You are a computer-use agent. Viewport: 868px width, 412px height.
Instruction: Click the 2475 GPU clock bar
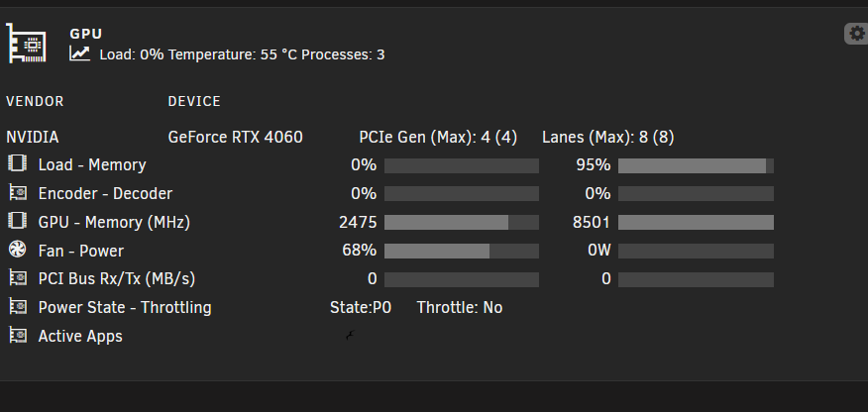[x=462, y=222]
